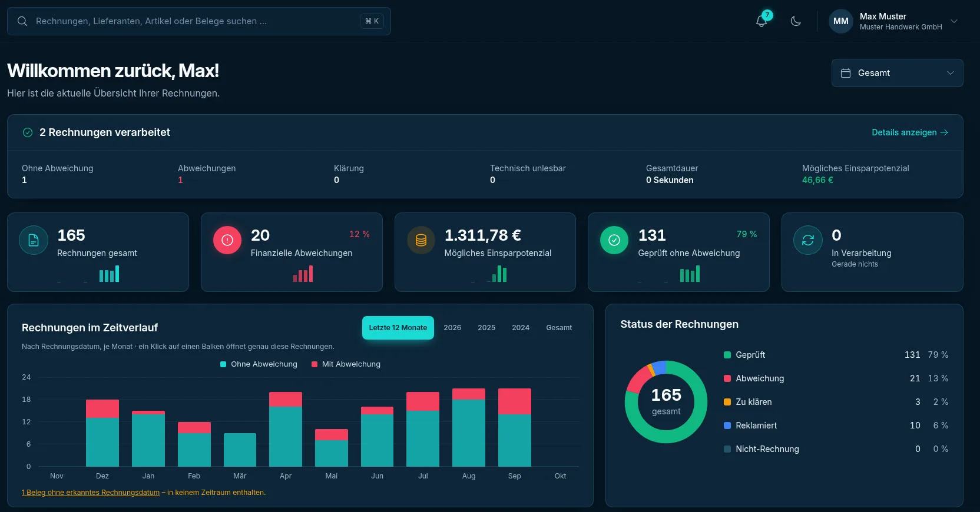Click the Technisch unlesbar value
Screen dimensions: 980x512
(492, 180)
